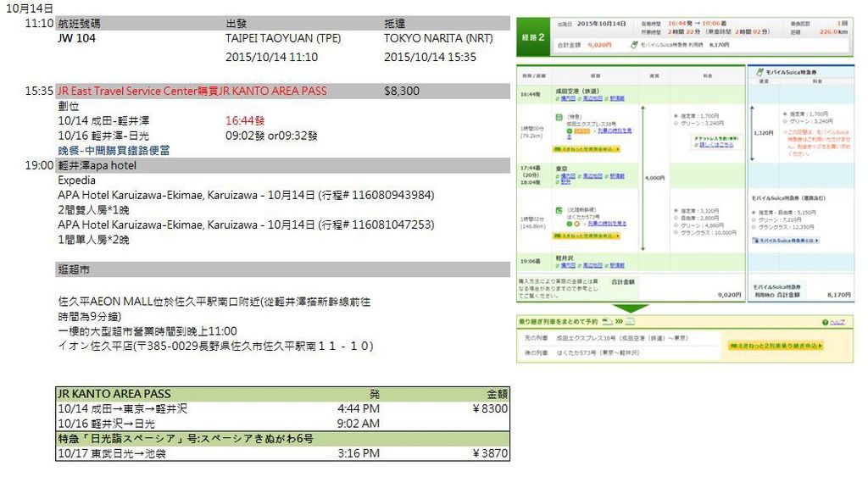
Task: Open 周辺地図 link for 成田空港 station
Action: pyautogui.click(x=593, y=98)
